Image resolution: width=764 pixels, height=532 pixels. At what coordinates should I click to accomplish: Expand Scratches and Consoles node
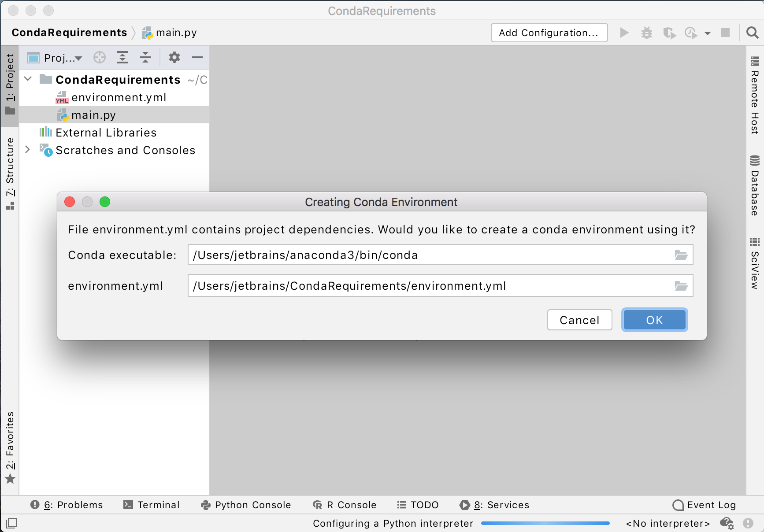(x=28, y=150)
